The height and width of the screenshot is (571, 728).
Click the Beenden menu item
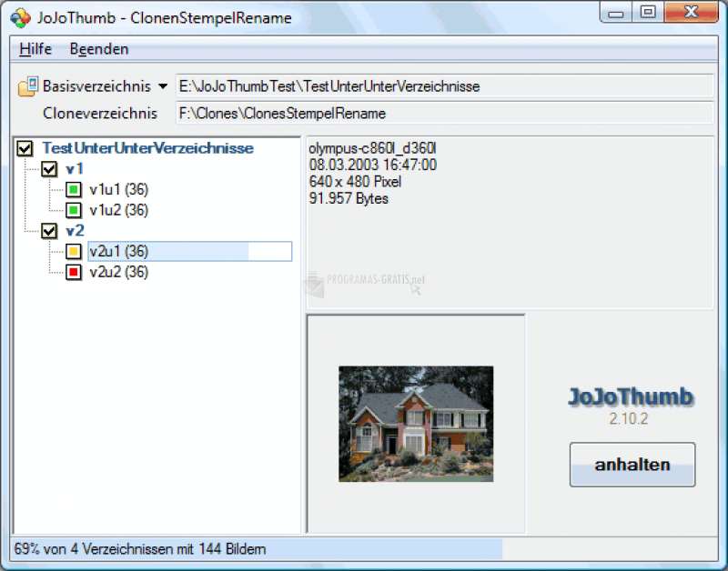99,49
